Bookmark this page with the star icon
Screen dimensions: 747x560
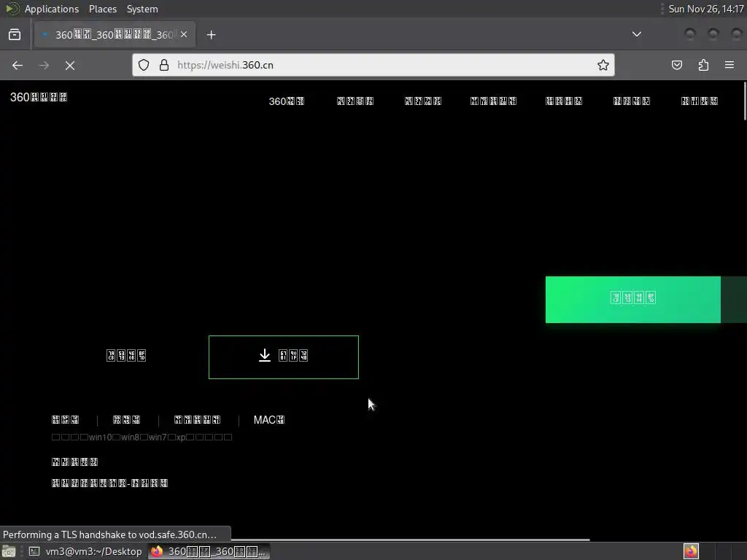pos(603,65)
